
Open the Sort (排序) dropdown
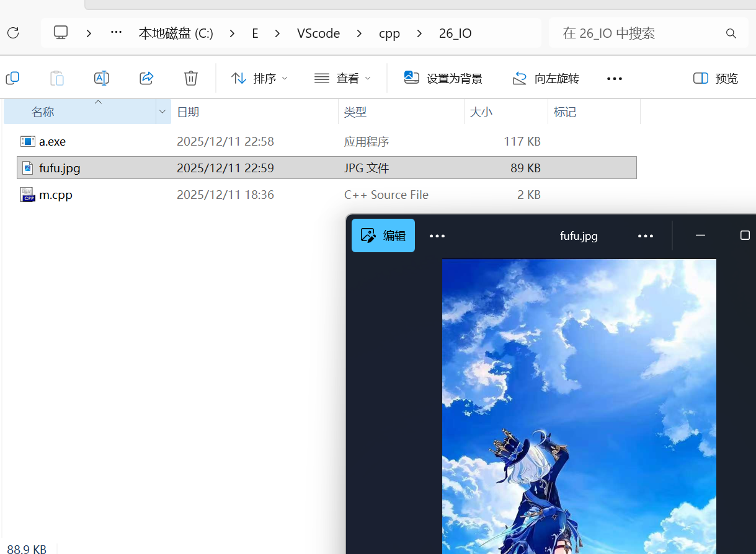coord(259,78)
